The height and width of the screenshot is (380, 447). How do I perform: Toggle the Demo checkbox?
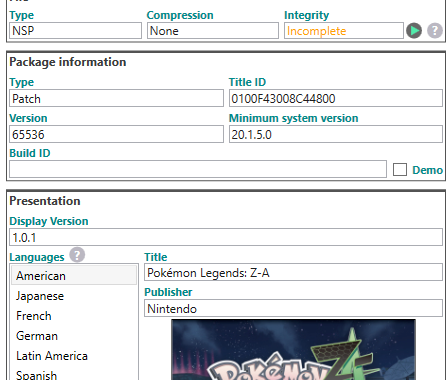(x=400, y=169)
